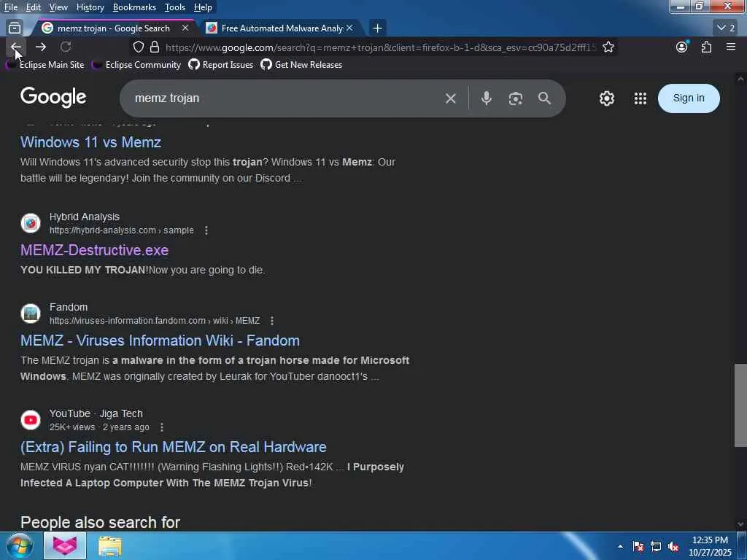This screenshot has height=560, width=747.
Task: Click the pink fox browser taskbar icon
Action: pos(65,545)
